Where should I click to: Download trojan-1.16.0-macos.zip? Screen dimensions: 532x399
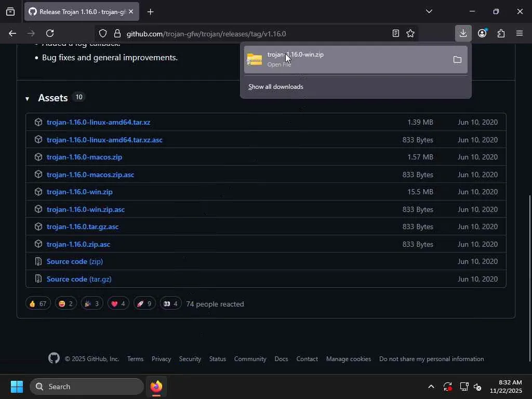click(85, 157)
